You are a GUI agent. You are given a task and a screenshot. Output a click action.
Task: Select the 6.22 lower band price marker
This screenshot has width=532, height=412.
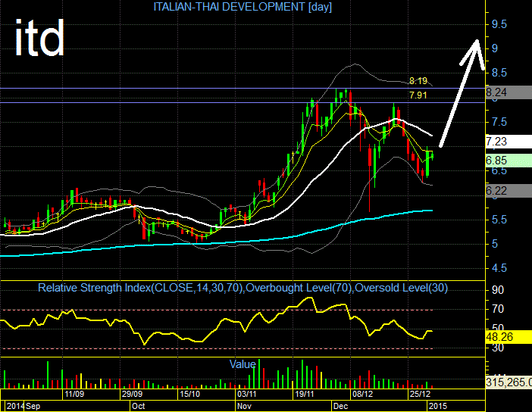tap(509, 191)
